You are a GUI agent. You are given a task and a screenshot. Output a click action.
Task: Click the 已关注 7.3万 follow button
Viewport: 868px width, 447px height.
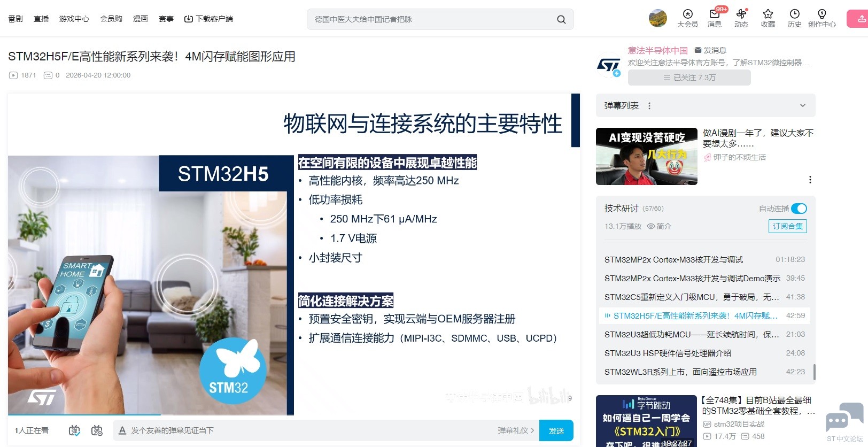[689, 78]
